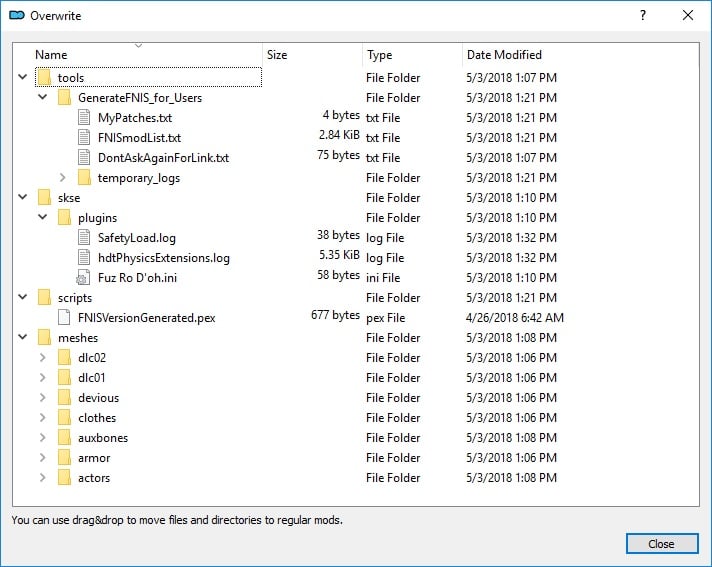The height and width of the screenshot is (567, 712).
Task: Click the Fuz Ro D'oh.ini gear file icon
Action: pyautogui.click(x=83, y=278)
